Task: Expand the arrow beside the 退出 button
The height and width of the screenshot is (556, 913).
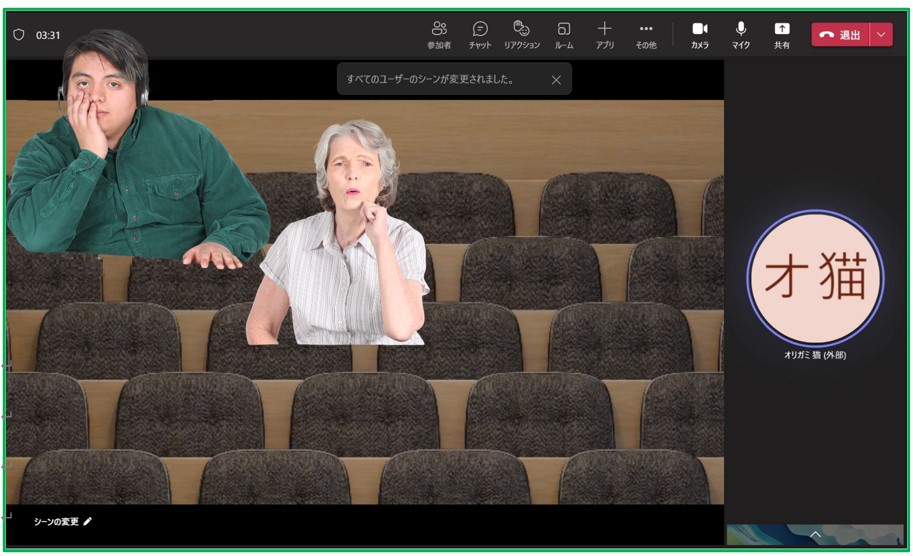Action: pos(881,34)
